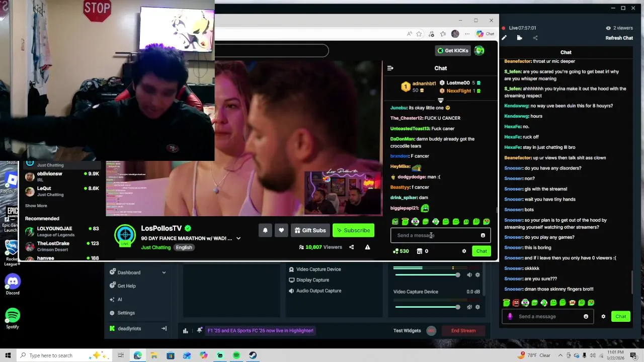Screen dimensions: 644x362
Task: Click the green user avatar in Kick header
Action: (x=479, y=50)
